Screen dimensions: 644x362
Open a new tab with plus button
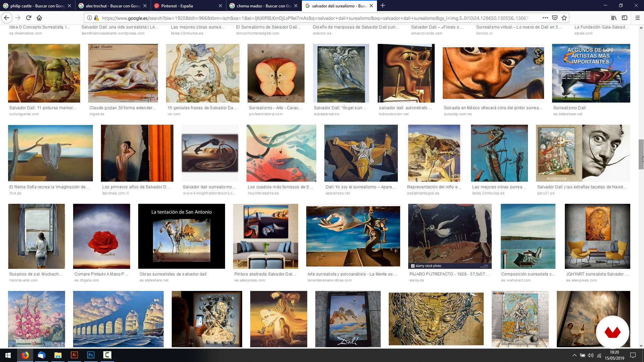point(382,6)
